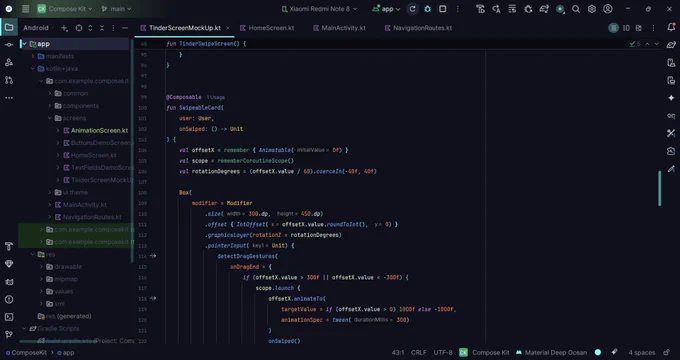The height and width of the screenshot is (360, 680).
Task: Open more run actions vertical dots
Action: coord(457,9)
